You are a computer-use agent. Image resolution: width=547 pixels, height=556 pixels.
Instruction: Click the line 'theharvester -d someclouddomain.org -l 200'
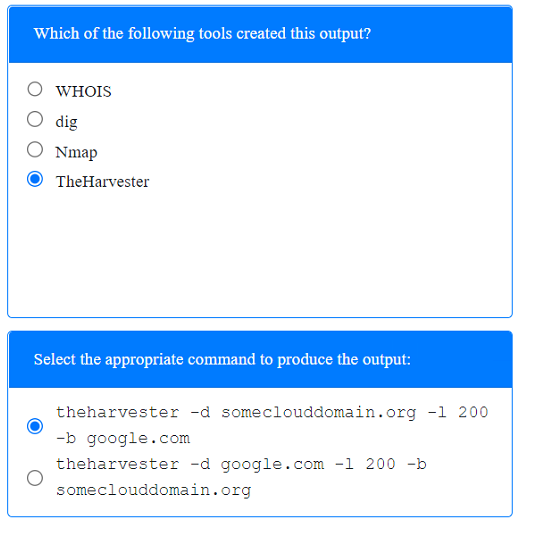tap(272, 413)
